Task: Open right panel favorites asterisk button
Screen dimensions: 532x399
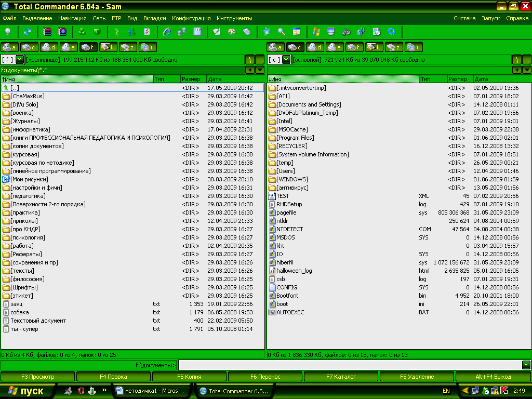Action: coord(517,70)
